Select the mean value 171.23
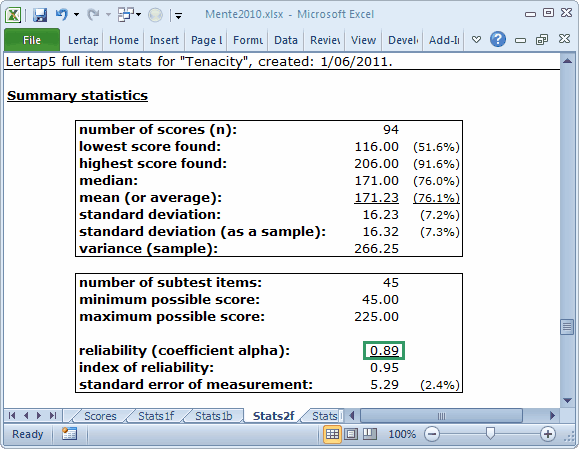Screen dimensions: 579x449 tap(376, 198)
